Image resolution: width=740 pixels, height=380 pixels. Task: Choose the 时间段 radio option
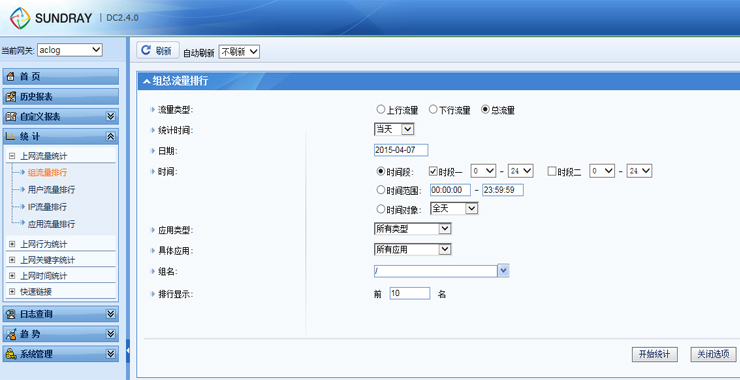[x=380, y=171]
